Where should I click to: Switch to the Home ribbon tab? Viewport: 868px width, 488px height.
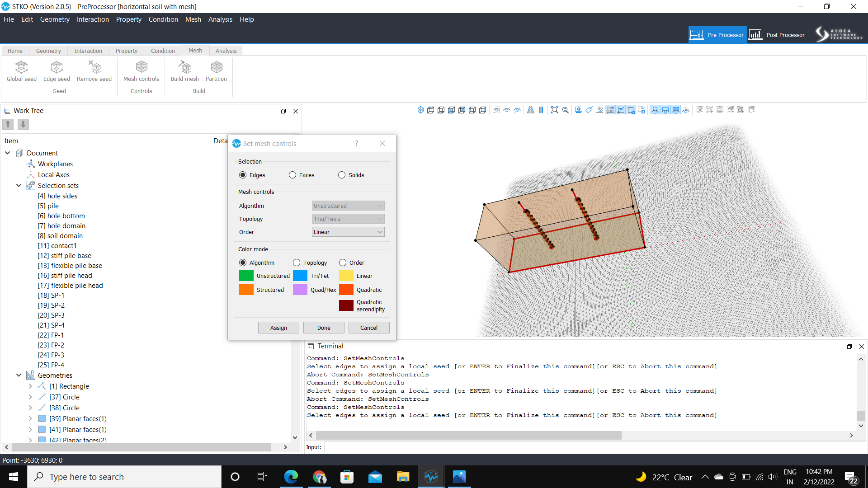point(15,51)
